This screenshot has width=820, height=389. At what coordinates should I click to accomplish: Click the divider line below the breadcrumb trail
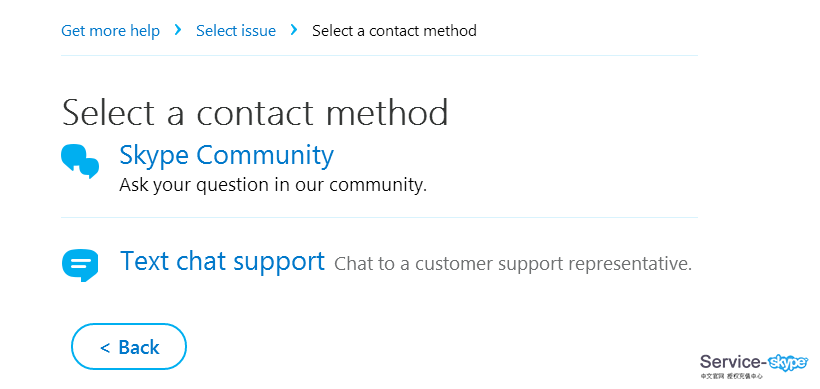(x=379, y=55)
